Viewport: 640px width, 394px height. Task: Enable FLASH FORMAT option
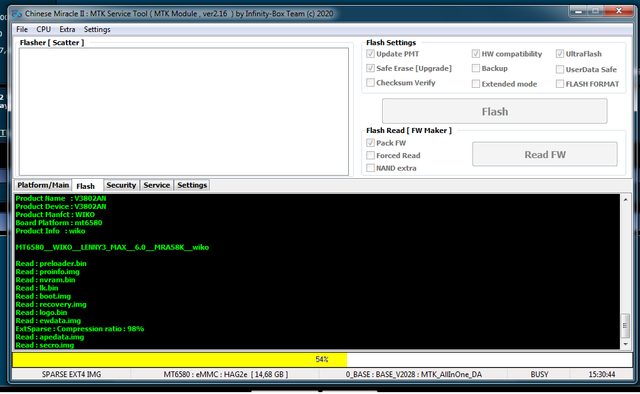[560, 84]
